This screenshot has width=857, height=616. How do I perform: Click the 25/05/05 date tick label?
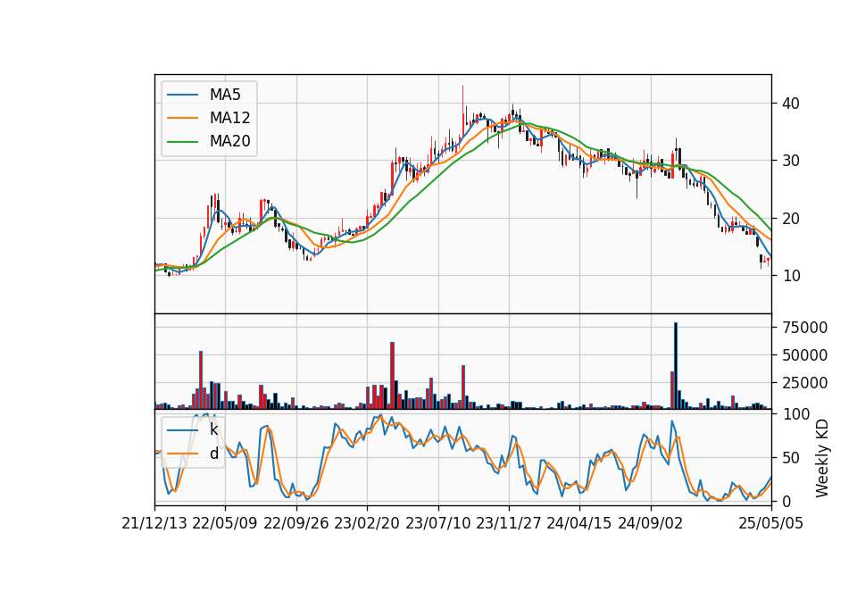click(770, 523)
